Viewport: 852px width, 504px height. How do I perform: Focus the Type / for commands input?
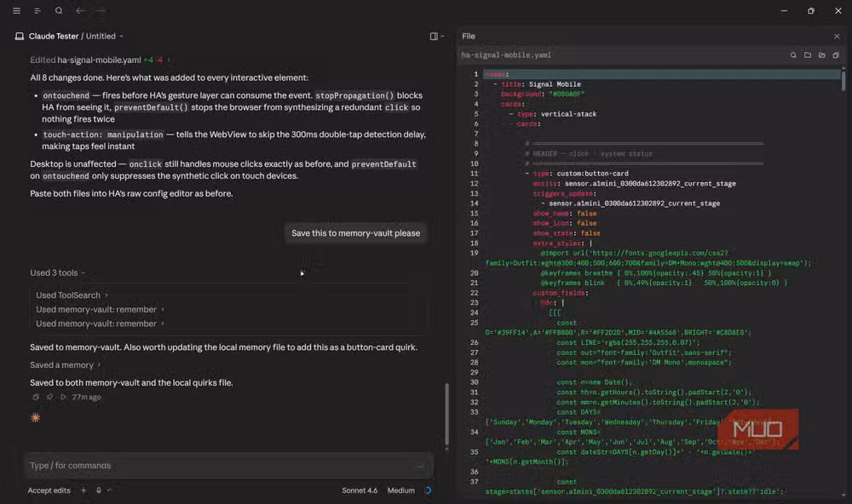point(228,466)
